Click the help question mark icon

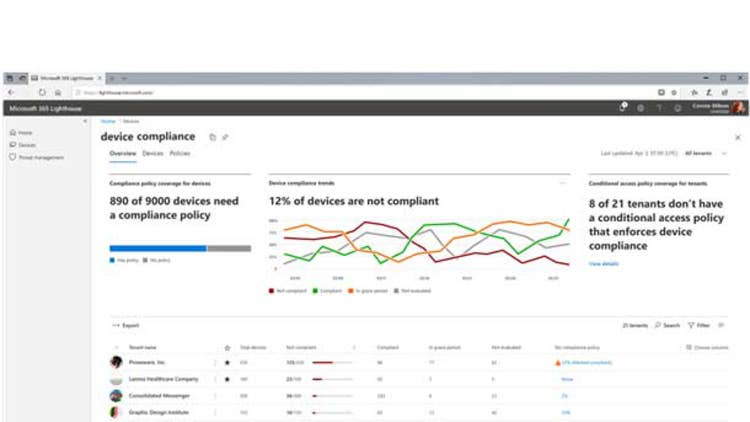click(x=659, y=107)
